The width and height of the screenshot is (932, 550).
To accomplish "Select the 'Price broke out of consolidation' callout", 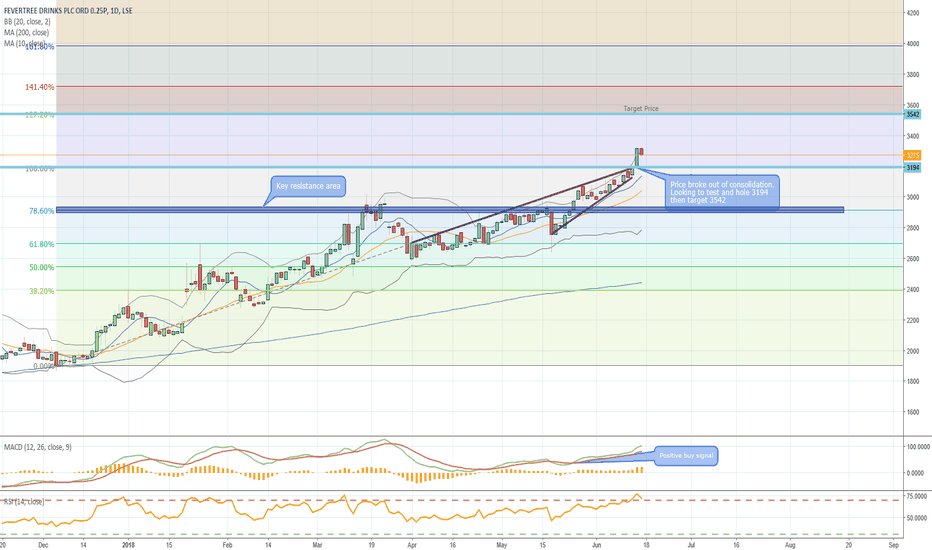I will [x=722, y=192].
